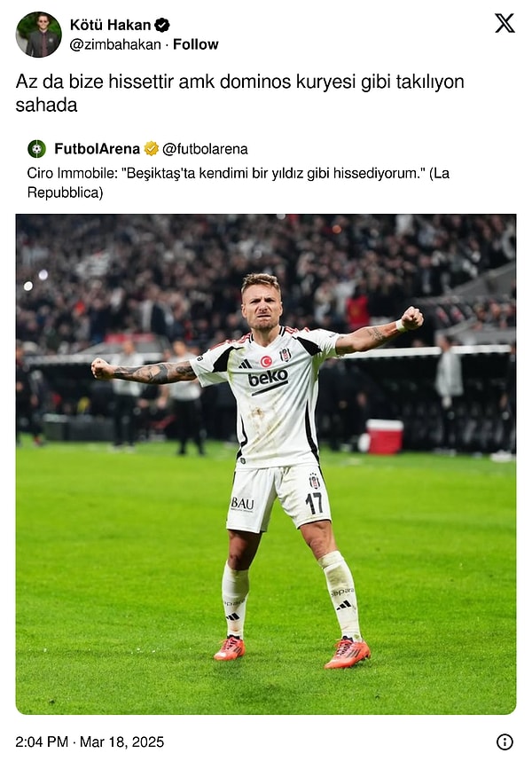Screen dimensions: 532x769
Task: Click the X logo
Action: click(505, 23)
